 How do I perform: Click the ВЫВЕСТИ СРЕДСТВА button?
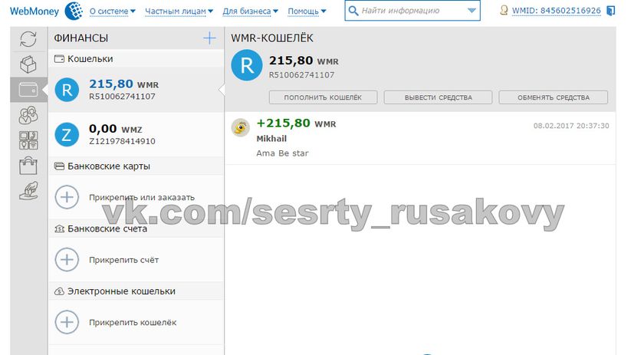click(438, 97)
